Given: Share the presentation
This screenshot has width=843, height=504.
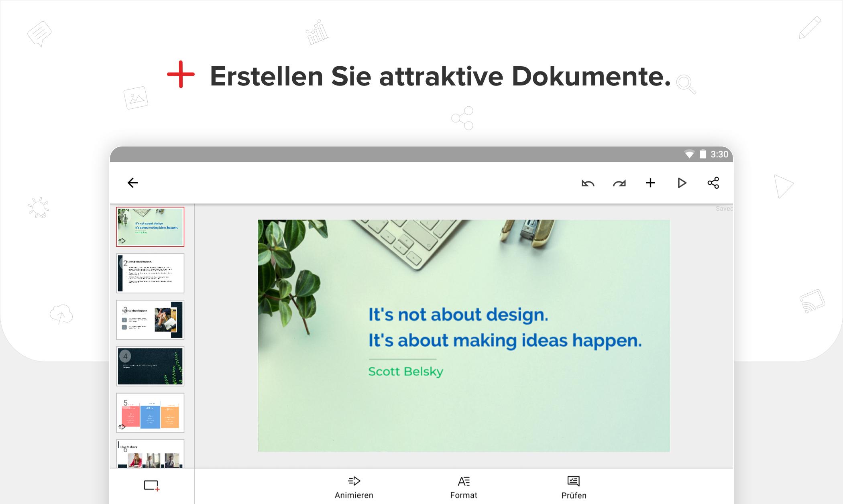Looking at the screenshot, I should coord(713,183).
